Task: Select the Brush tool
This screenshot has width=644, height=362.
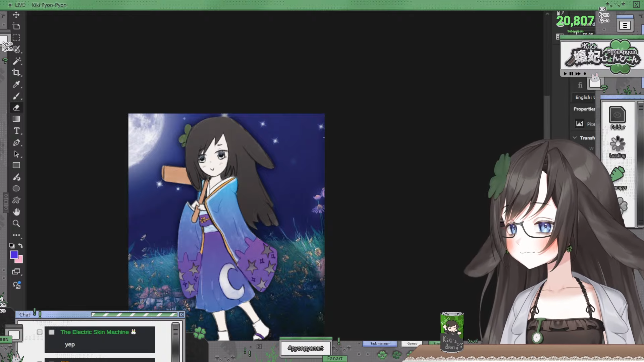Action: pos(16,96)
